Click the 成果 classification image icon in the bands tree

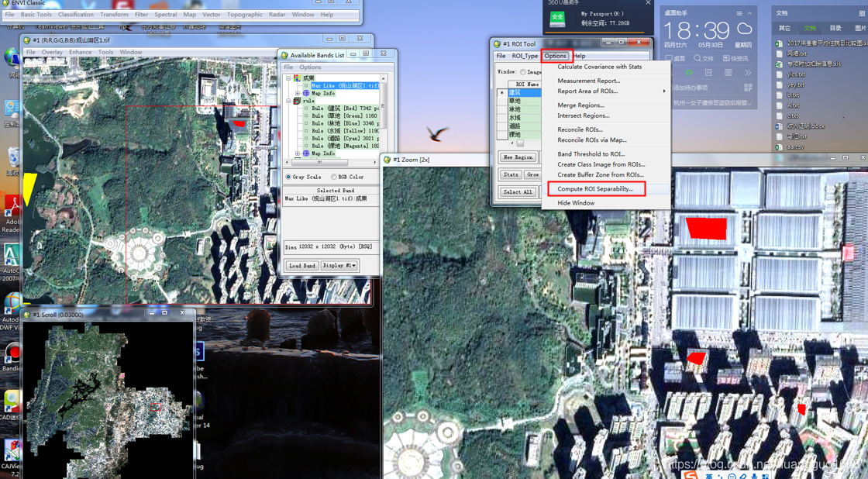[x=298, y=78]
